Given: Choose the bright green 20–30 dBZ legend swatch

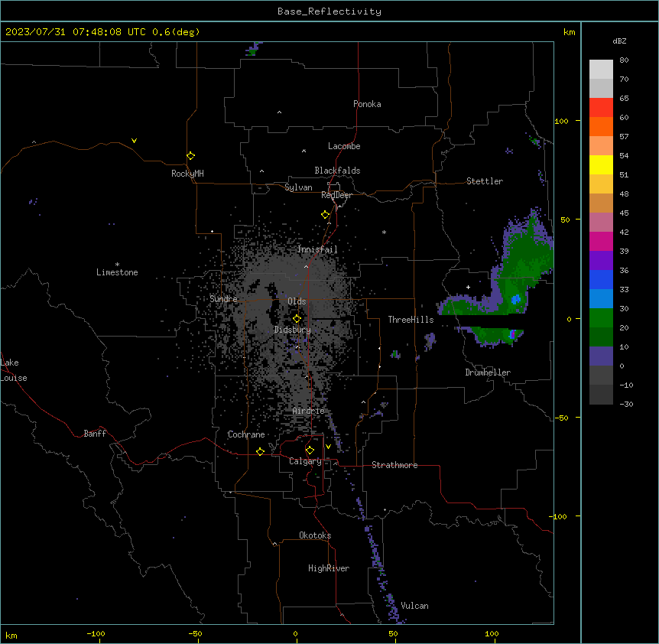Looking at the screenshot, I should (601, 318).
